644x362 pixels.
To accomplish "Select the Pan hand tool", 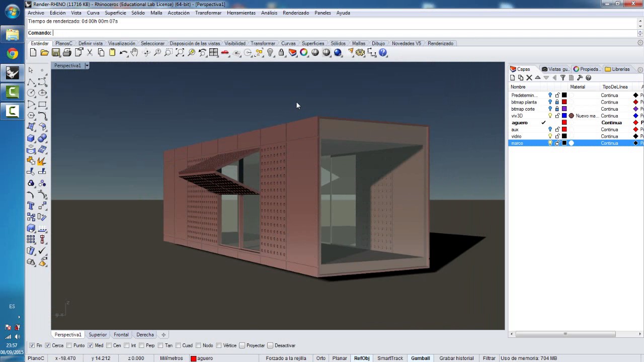I will 134,52.
